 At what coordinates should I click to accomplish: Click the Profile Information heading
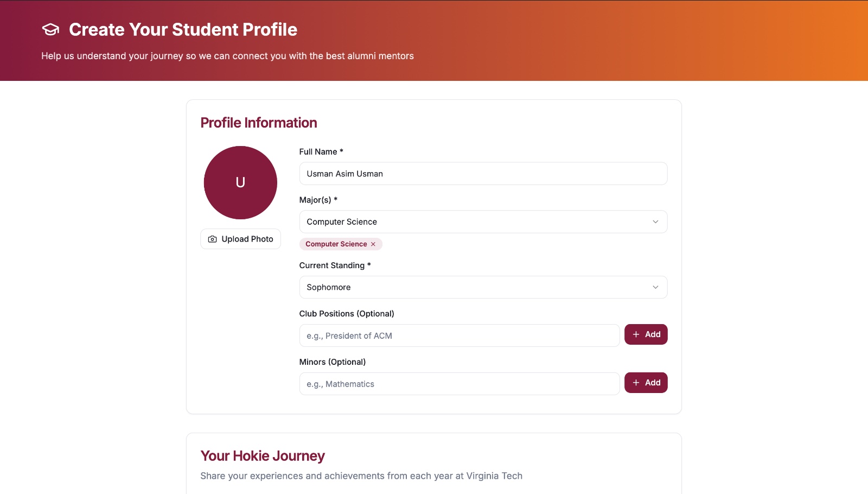tap(259, 123)
